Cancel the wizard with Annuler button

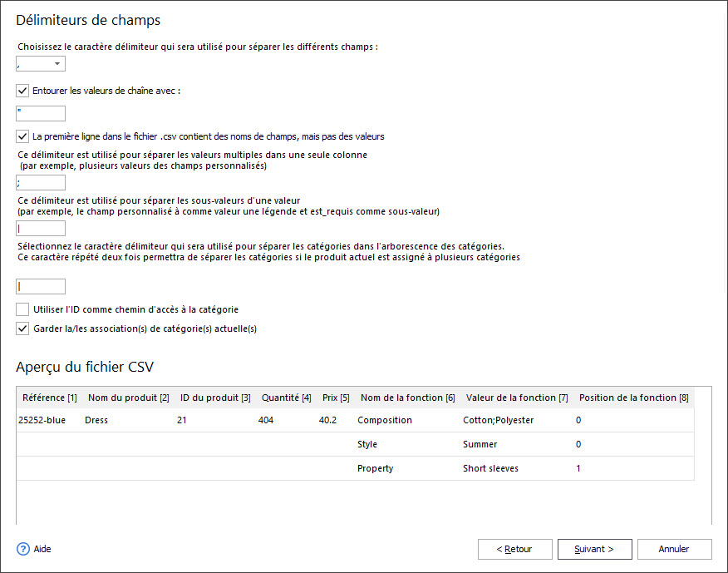tap(675, 550)
